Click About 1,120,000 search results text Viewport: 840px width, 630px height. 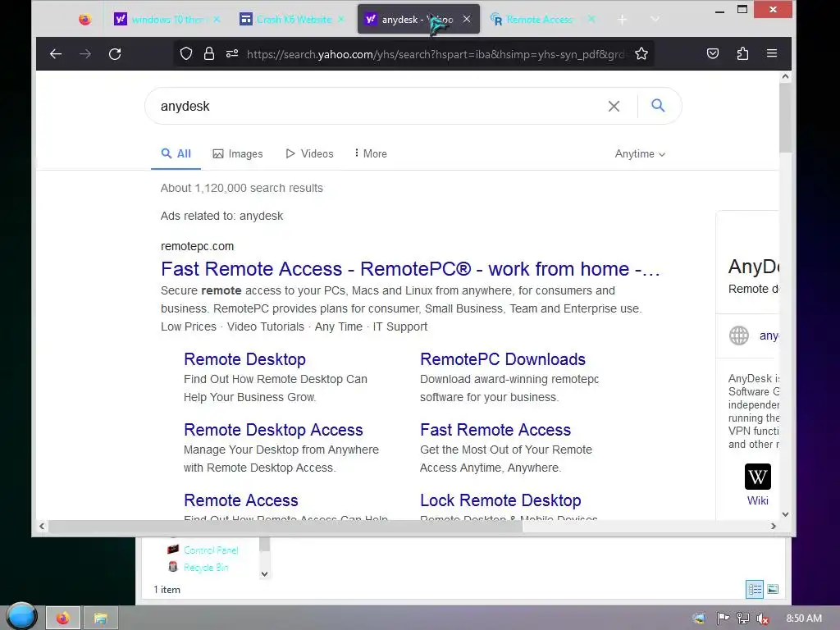click(x=242, y=188)
